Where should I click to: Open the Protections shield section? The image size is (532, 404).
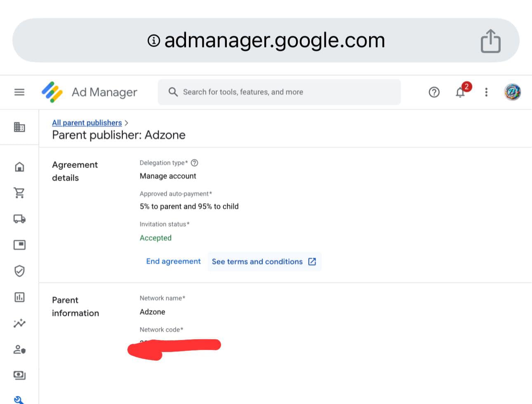(x=19, y=271)
